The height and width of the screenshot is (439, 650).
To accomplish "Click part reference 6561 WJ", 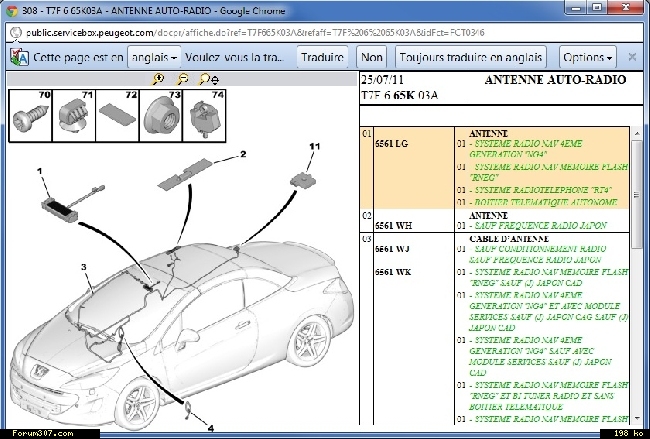I will pos(392,249).
